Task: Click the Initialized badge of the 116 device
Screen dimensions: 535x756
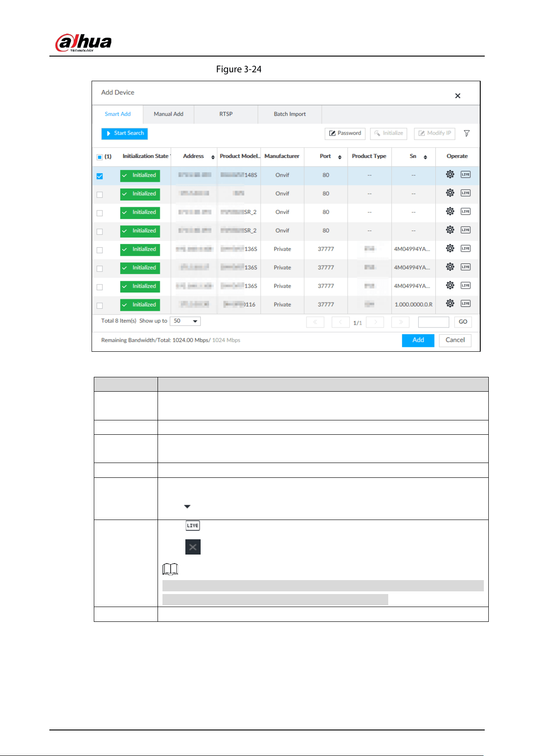Action: pos(140,305)
